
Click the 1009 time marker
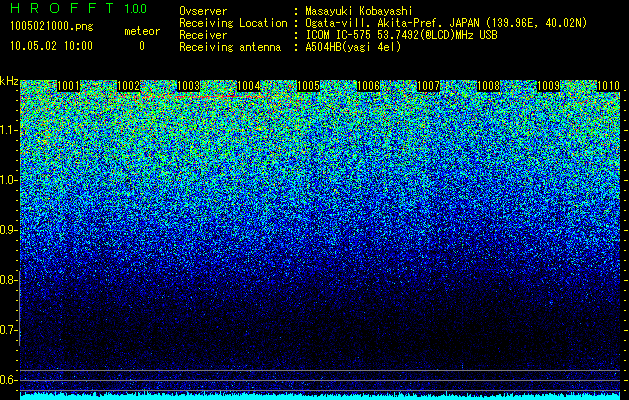click(548, 86)
